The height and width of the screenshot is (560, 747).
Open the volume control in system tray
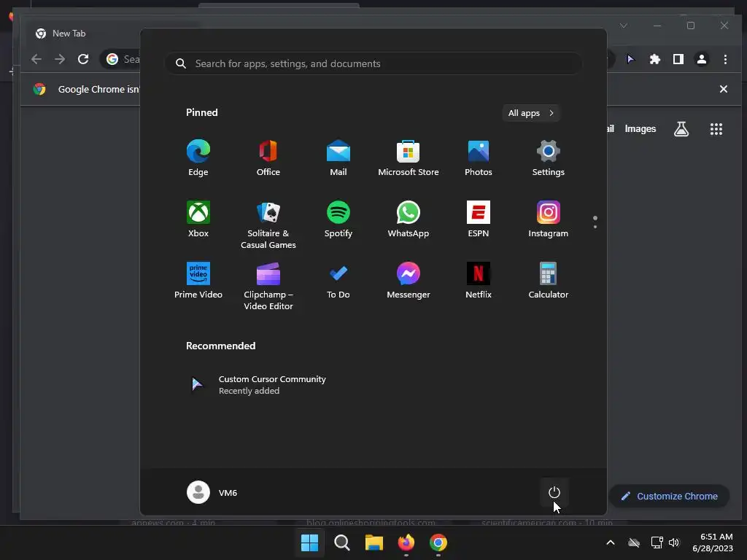(x=674, y=542)
